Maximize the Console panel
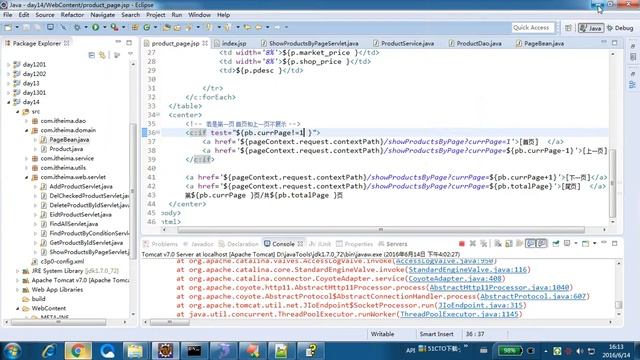 coord(615,243)
